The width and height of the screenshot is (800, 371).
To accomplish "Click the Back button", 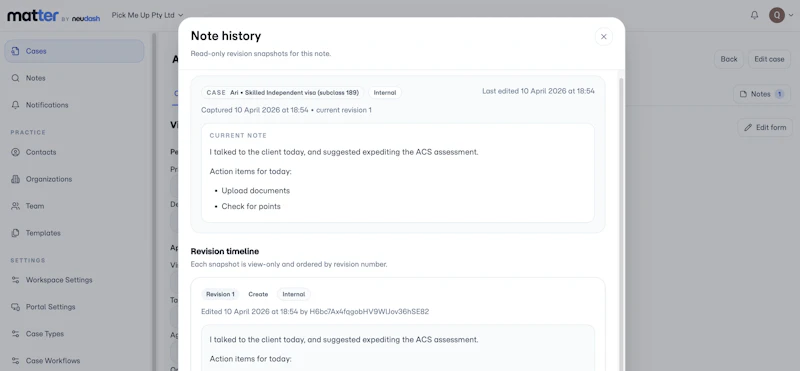I will pyautogui.click(x=729, y=59).
